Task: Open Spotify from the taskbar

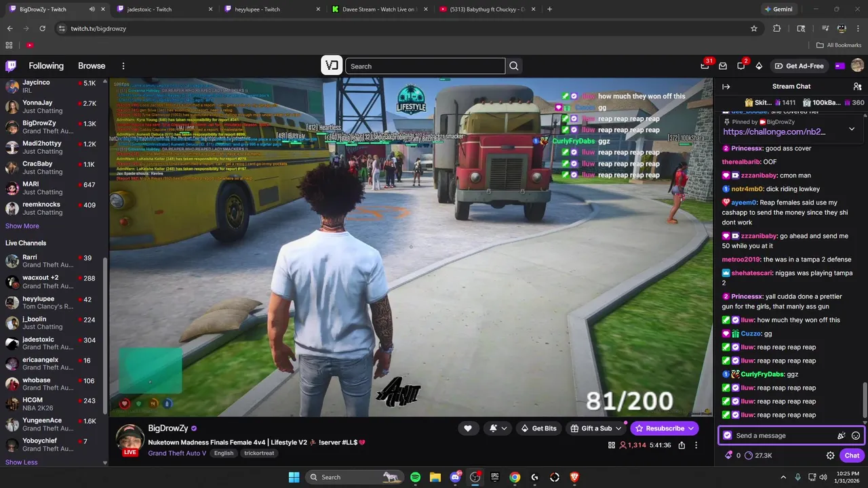Action: pos(415,477)
